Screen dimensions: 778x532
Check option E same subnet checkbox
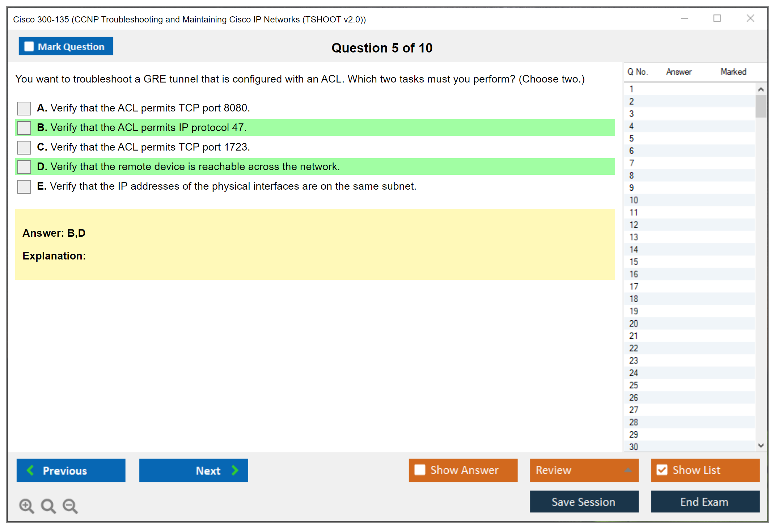(24, 186)
